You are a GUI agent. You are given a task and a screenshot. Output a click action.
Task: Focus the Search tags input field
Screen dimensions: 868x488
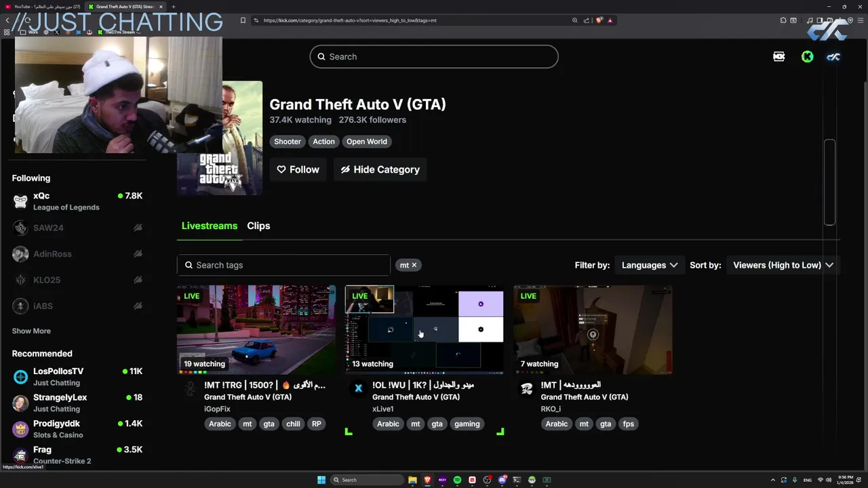click(x=283, y=265)
